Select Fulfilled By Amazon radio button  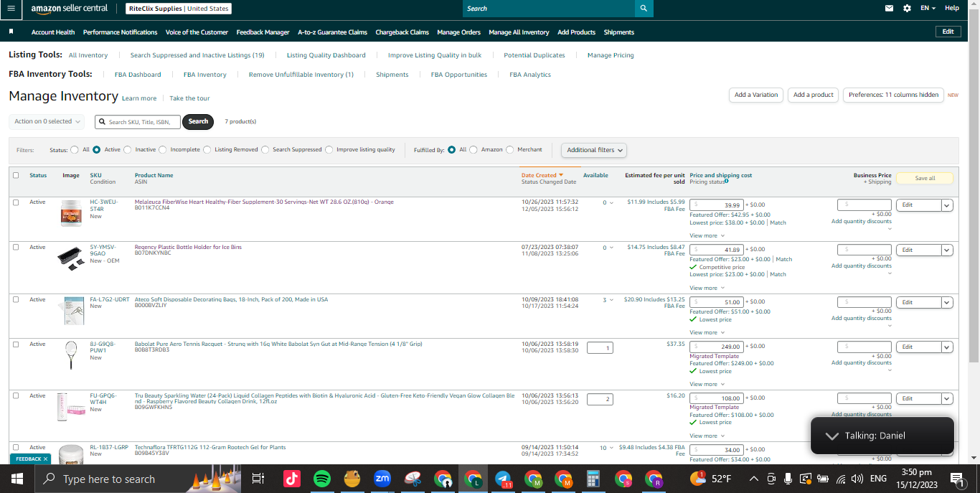point(473,150)
